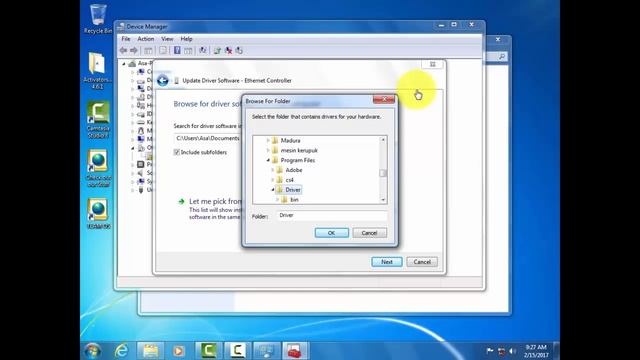
Task: Click the Folder name input field
Action: point(332,216)
